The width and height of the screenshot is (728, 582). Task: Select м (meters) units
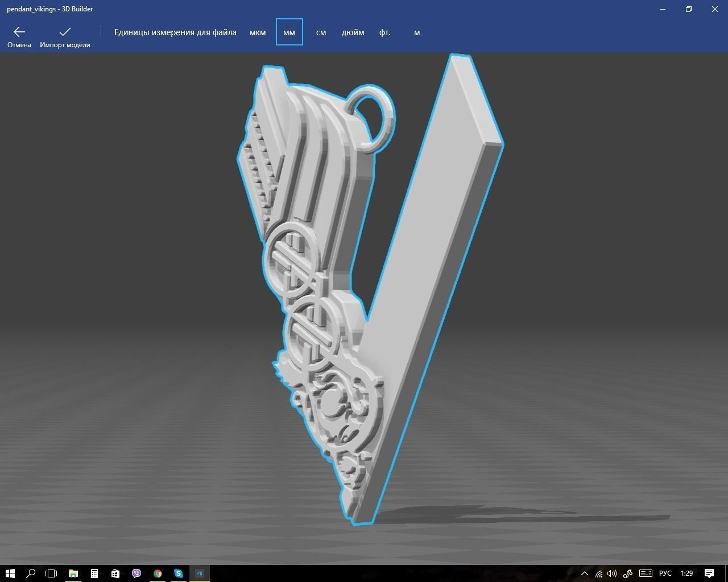coord(417,32)
